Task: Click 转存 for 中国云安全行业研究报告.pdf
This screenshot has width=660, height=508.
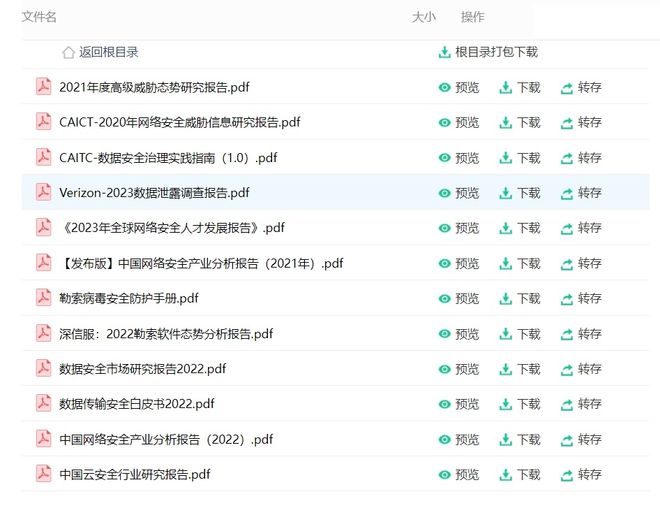Action: (x=581, y=475)
